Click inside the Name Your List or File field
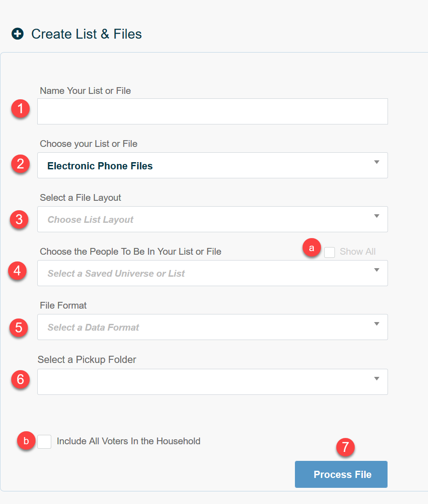The width and height of the screenshot is (428, 504). (x=212, y=111)
